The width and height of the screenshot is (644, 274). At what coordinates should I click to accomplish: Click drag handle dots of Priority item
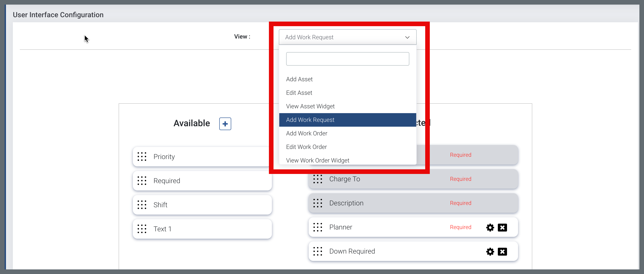(142, 157)
